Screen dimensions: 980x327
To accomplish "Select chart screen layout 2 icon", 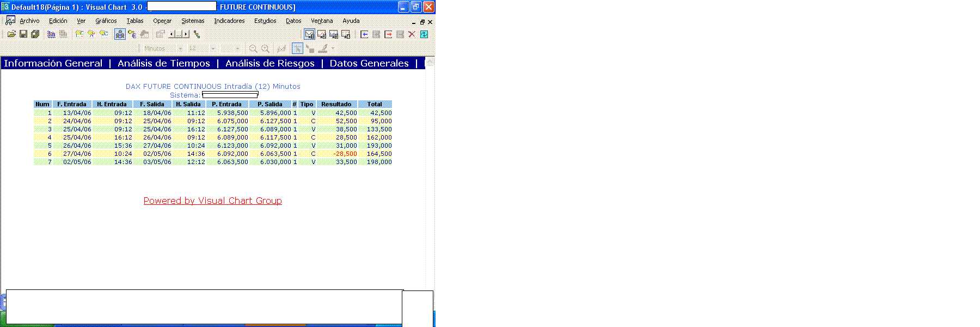I will click(x=322, y=34).
